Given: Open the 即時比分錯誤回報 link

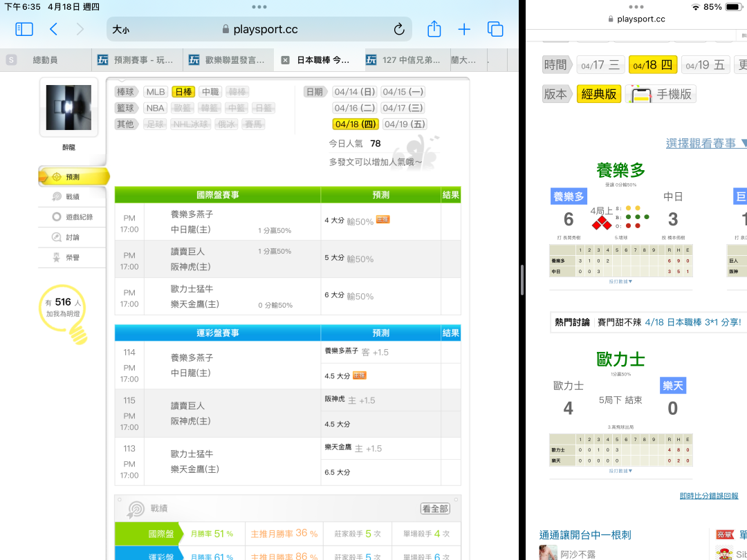Looking at the screenshot, I should [709, 496].
